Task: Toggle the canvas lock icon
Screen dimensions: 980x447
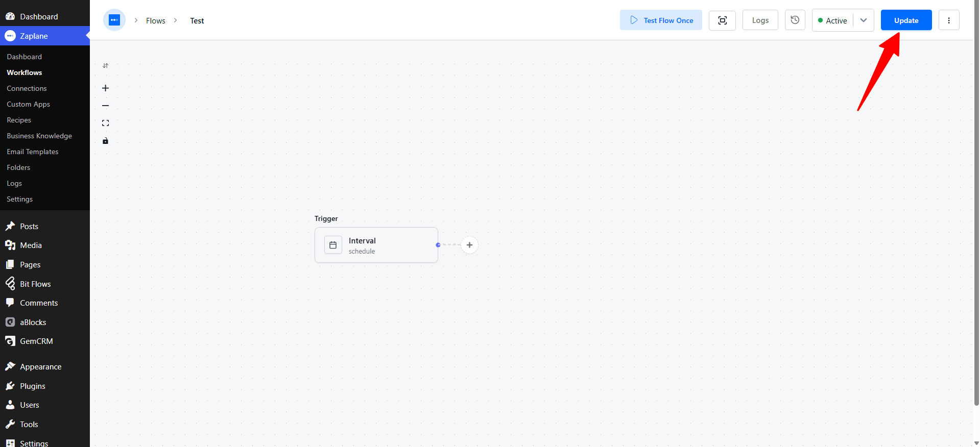Action: click(x=105, y=141)
